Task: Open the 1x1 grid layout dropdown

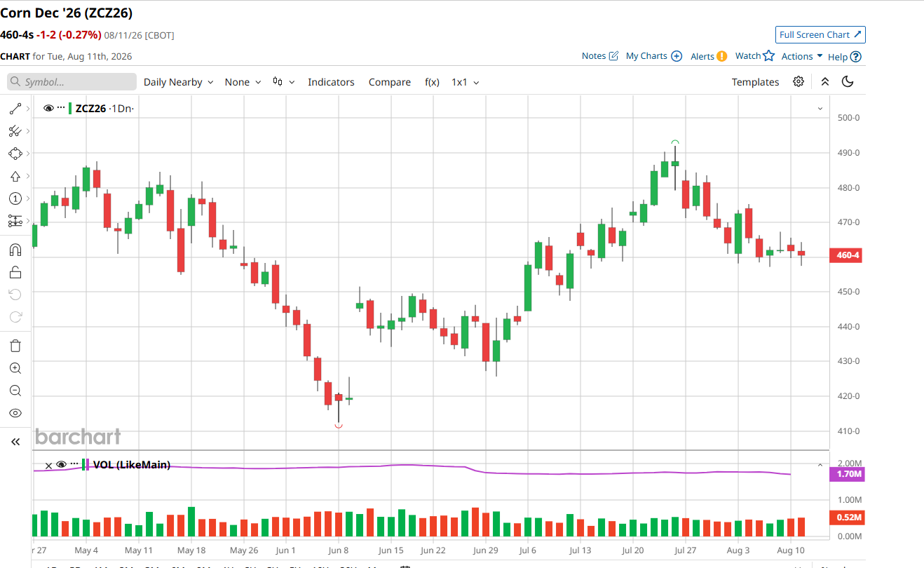Action: (466, 82)
